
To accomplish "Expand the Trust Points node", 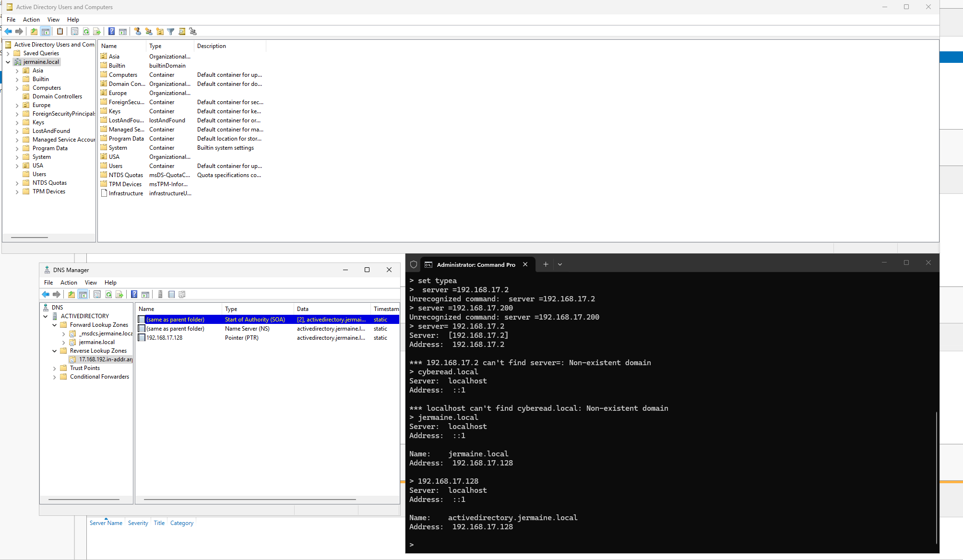I will 55,369.
